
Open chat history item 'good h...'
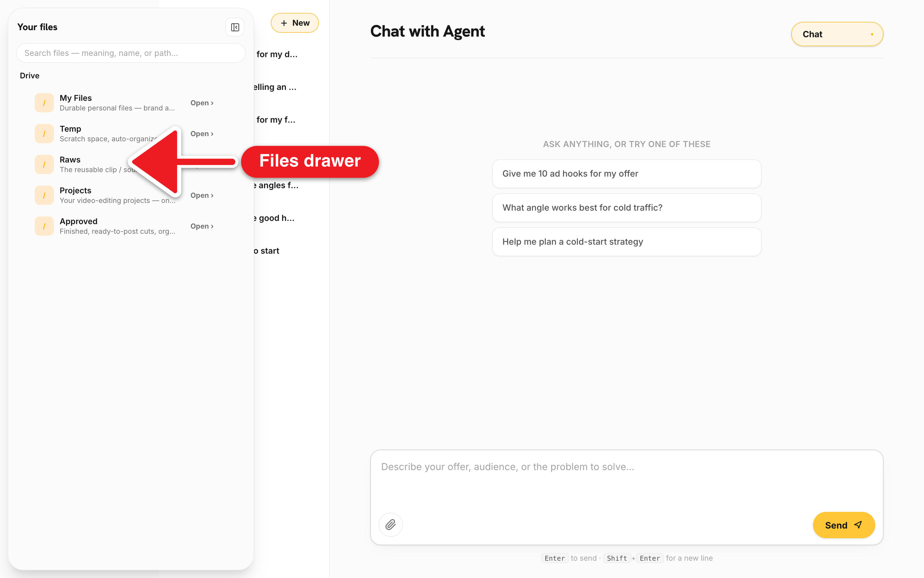click(x=274, y=218)
